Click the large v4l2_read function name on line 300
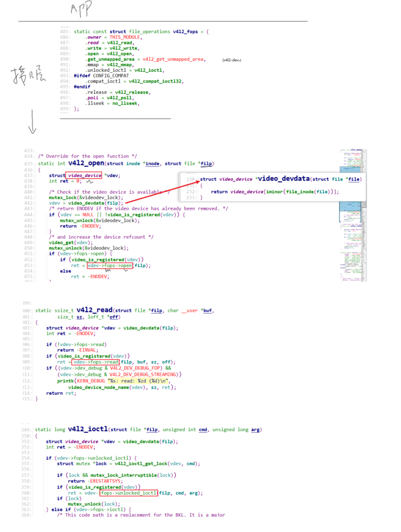The image size is (401, 532). pyautogui.click(x=94, y=310)
